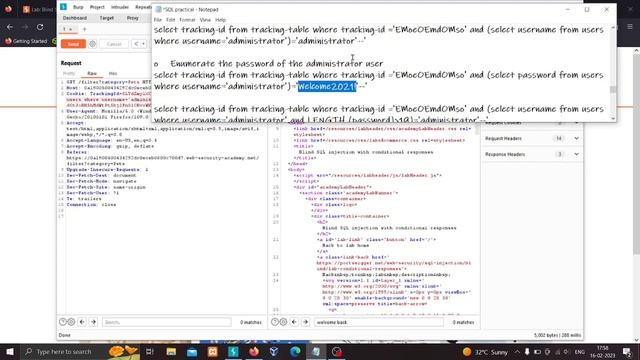The image size is (640, 360).
Task: Open the View menu in Notepad
Action: (x=205, y=20)
